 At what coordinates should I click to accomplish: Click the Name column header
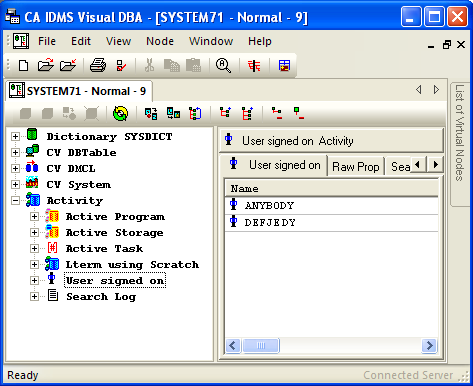[x=332, y=189]
